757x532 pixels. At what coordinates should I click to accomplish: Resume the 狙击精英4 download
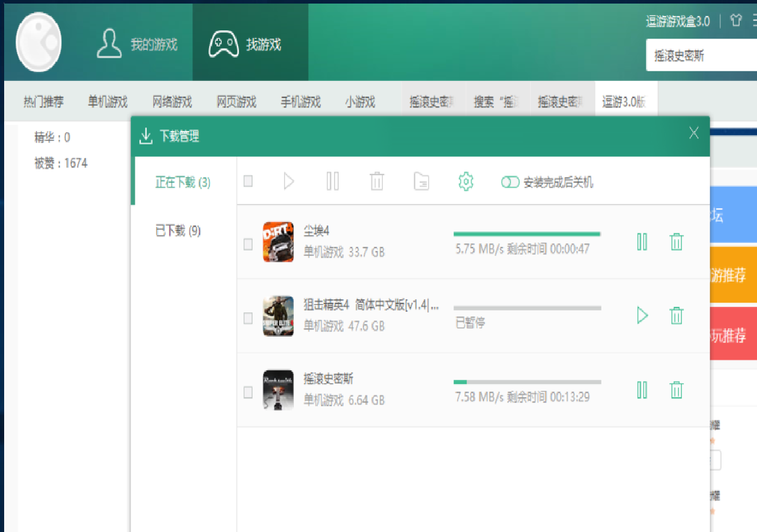click(x=642, y=315)
